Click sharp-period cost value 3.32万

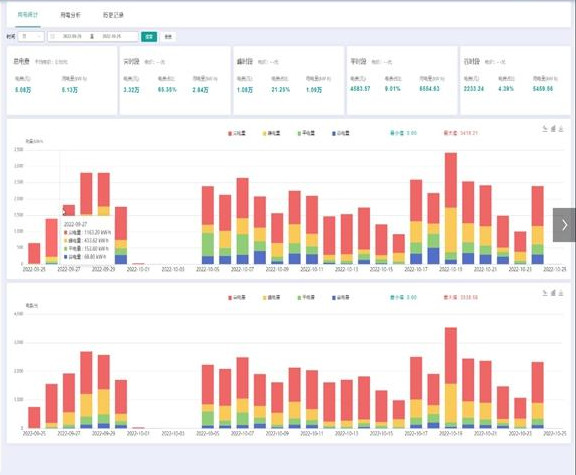point(131,90)
